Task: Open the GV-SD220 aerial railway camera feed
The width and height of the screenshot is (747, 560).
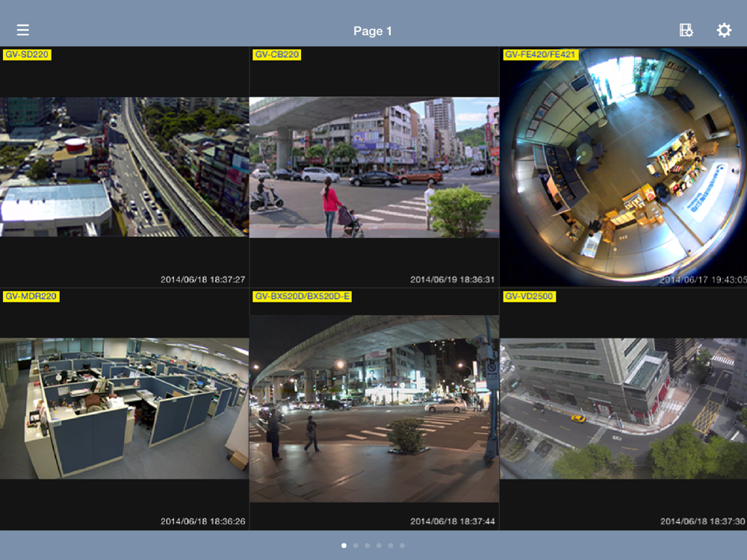Action: pos(124,167)
